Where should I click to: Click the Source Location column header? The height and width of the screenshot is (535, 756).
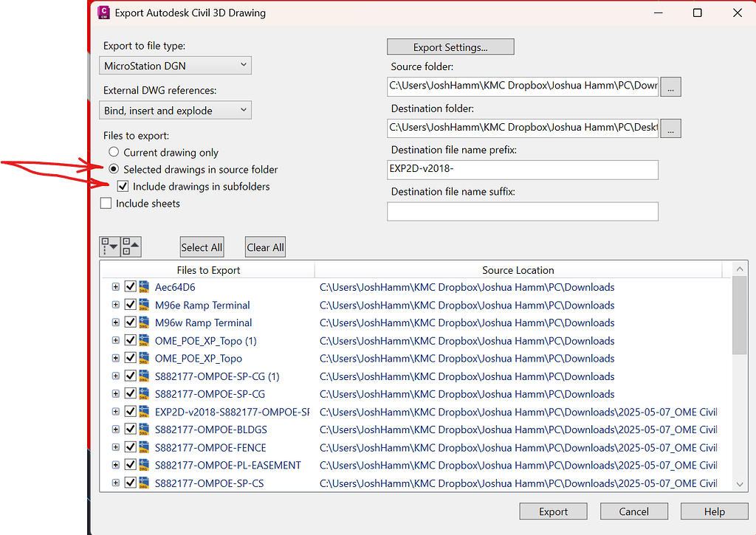pos(517,269)
